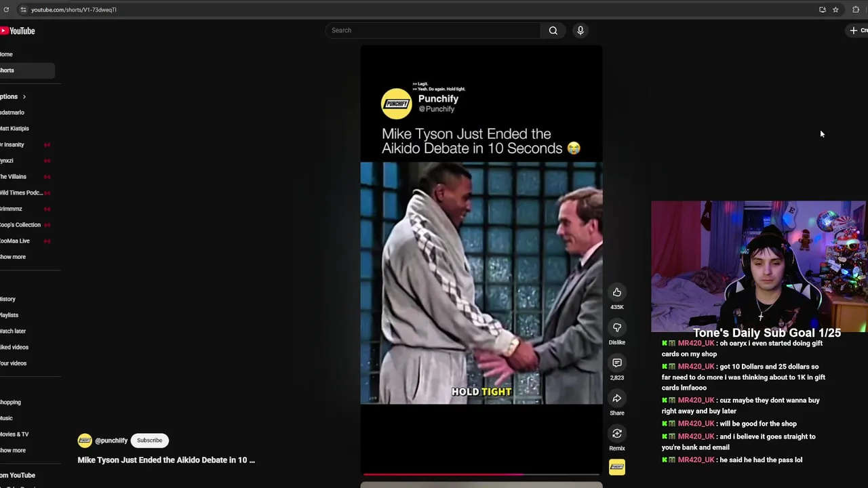Click chat message 'he said he had the pass lol'

point(761,460)
